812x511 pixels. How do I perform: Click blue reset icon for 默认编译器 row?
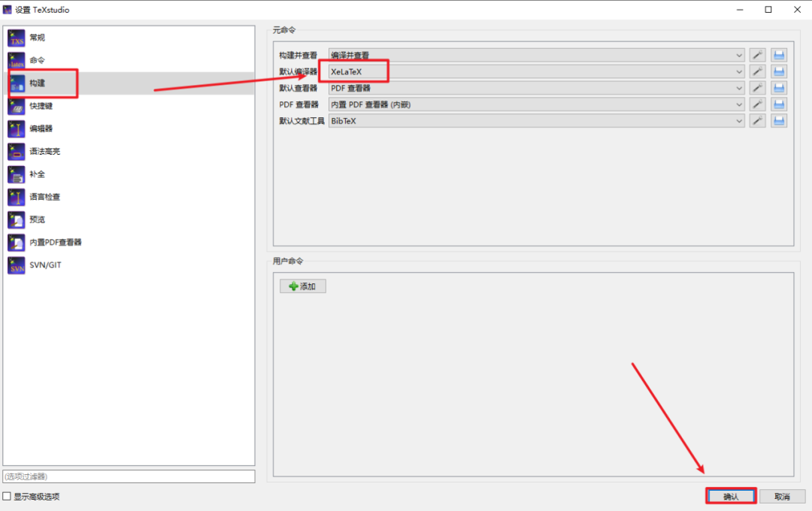click(x=779, y=71)
